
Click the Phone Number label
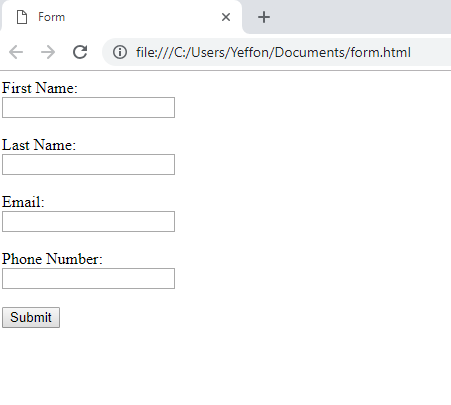coord(52,259)
